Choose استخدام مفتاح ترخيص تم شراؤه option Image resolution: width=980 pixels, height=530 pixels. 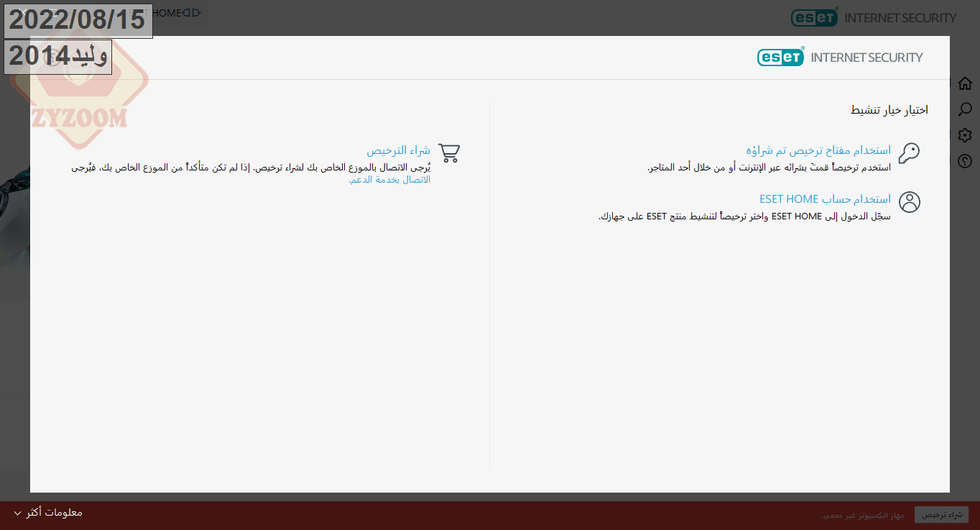tap(818, 150)
